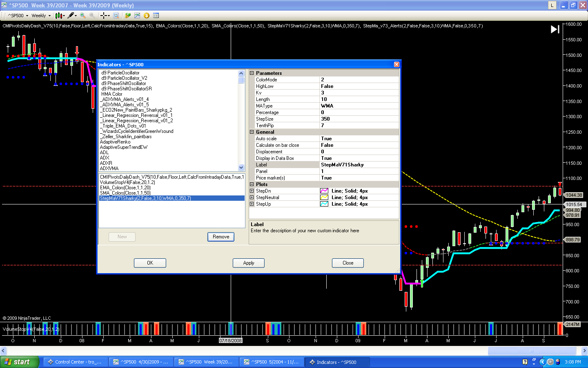588x368 pixels.
Task: Expand the StepNeutral plot row
Action: (x=252, y=197)
